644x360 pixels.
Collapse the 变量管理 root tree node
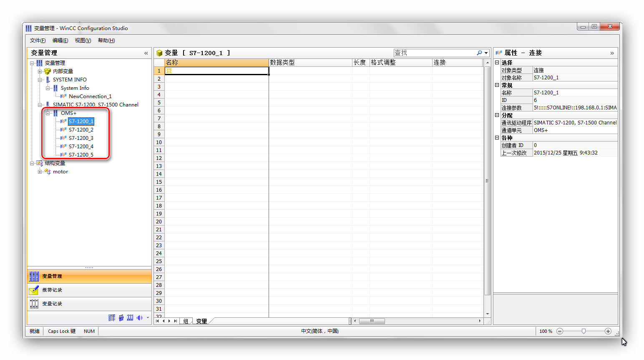[32, 63]
